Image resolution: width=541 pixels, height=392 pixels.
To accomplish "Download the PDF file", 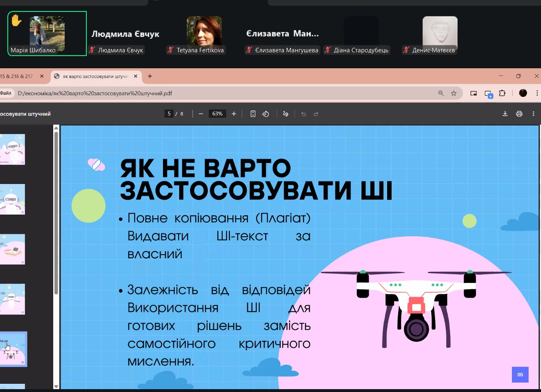I will point(505,114).
